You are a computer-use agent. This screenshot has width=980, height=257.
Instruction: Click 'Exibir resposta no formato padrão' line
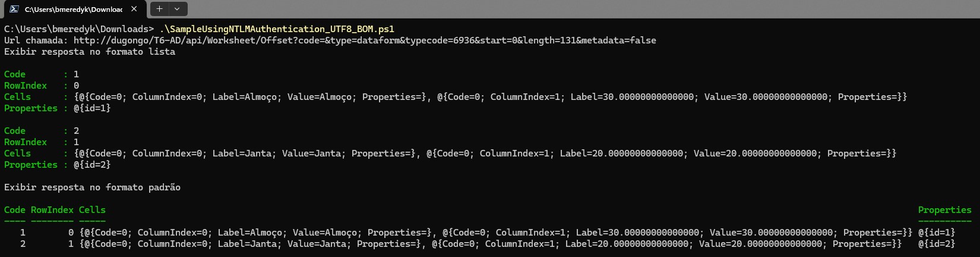(92, 187)
